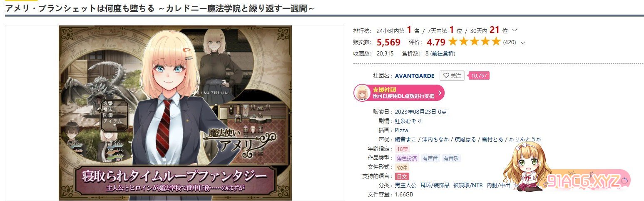
Task: Click the 18禁 age rating badge
Action: pyautogui.click(x=402, y=149)
